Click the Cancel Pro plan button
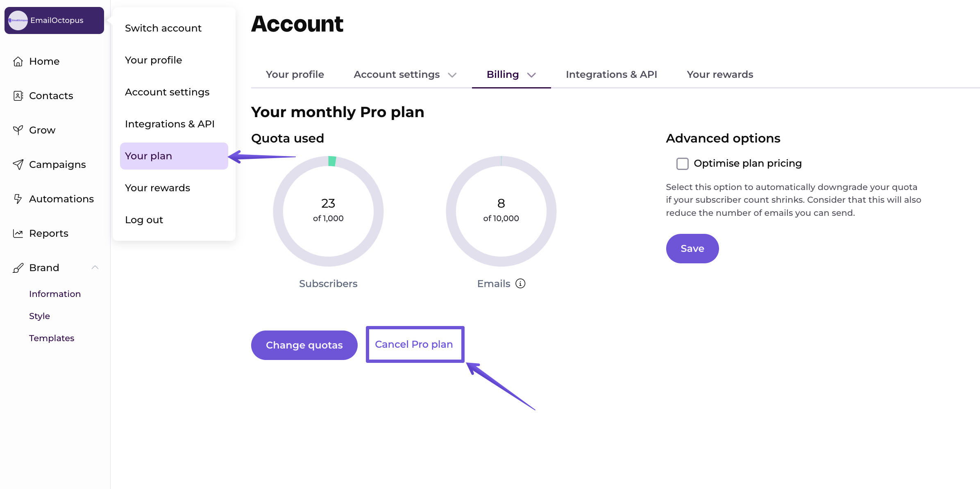Screen dimensions: 980x489 point(414,344)
